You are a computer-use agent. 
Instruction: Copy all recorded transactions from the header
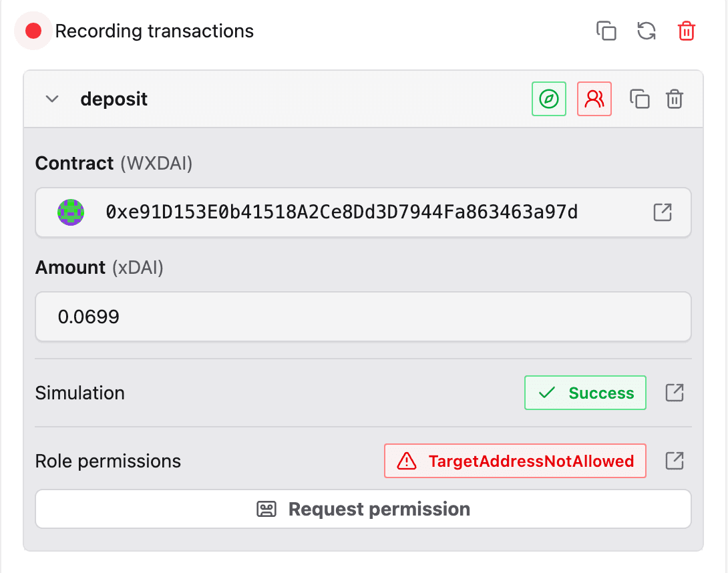(x=606, y=31)
